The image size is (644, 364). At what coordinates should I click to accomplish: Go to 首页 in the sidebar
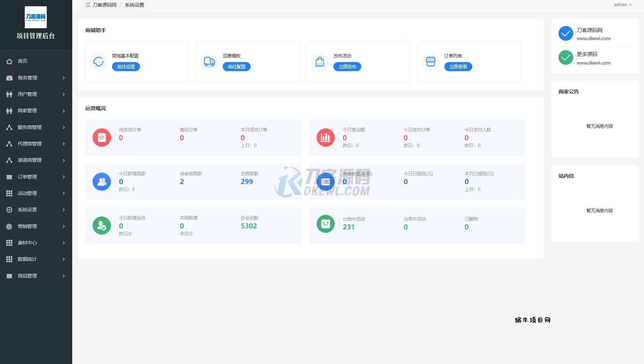pyautogui.click(x=22, y=61)
